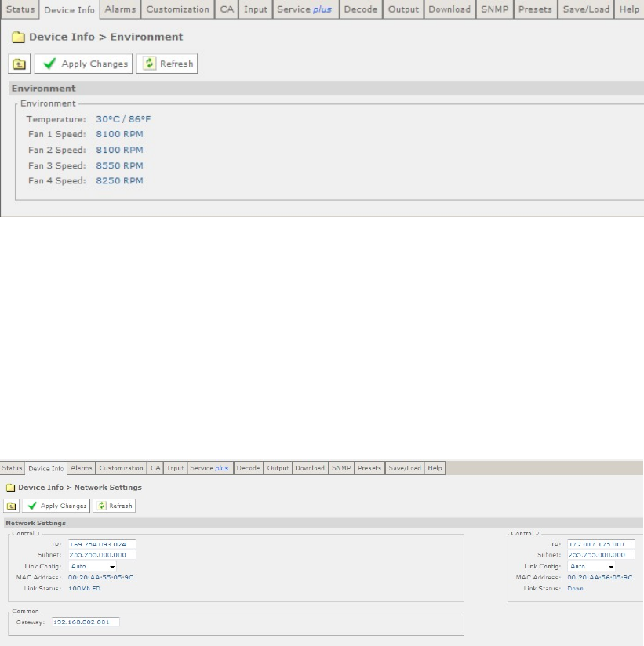Open Service plus tab above the Environment page
644x646 pixels.
[304, 9]
